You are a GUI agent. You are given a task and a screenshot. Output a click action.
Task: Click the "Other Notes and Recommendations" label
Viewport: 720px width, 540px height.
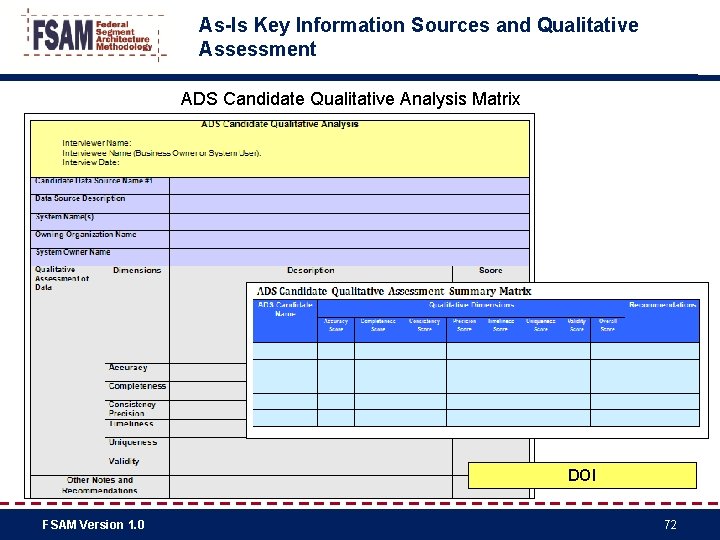[x=100, y=485]
